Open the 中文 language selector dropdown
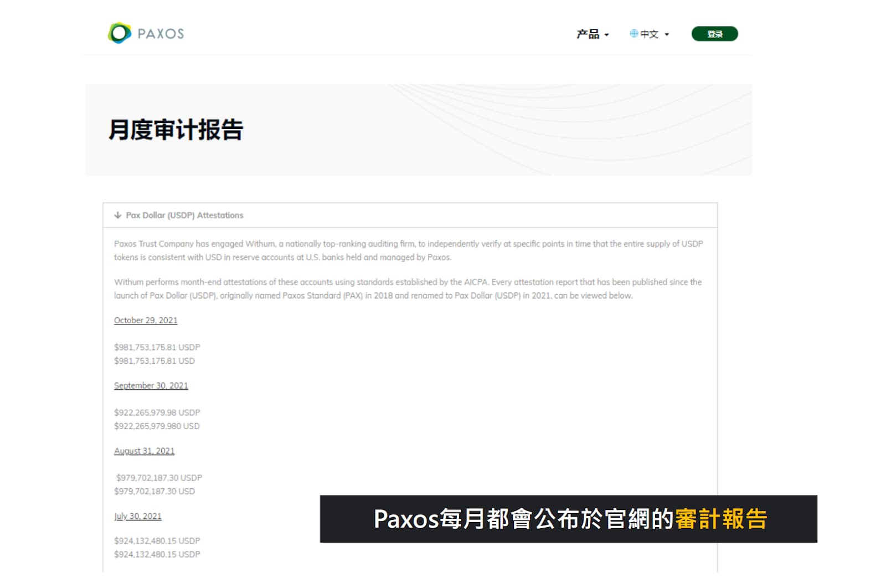The width and height of the screenshot is (886, 588). coord(654,34)
